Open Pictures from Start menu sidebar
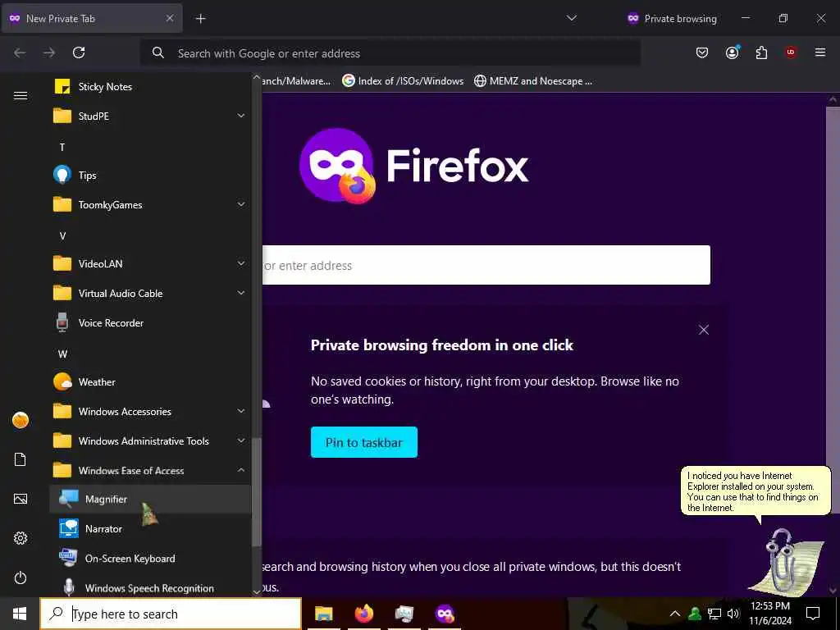This screenshot has width=840, height=630. 21,500
